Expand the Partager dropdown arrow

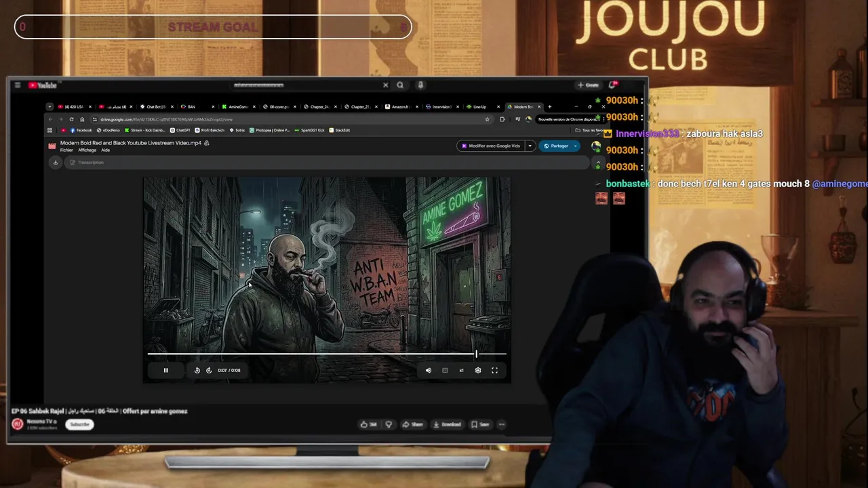point(576,146)
